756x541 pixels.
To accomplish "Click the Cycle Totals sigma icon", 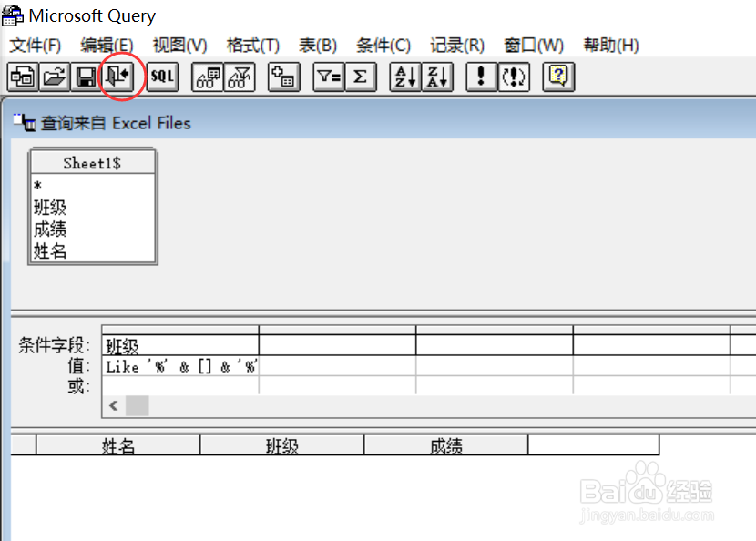I will pyautogui.click(x=361, y=77).
